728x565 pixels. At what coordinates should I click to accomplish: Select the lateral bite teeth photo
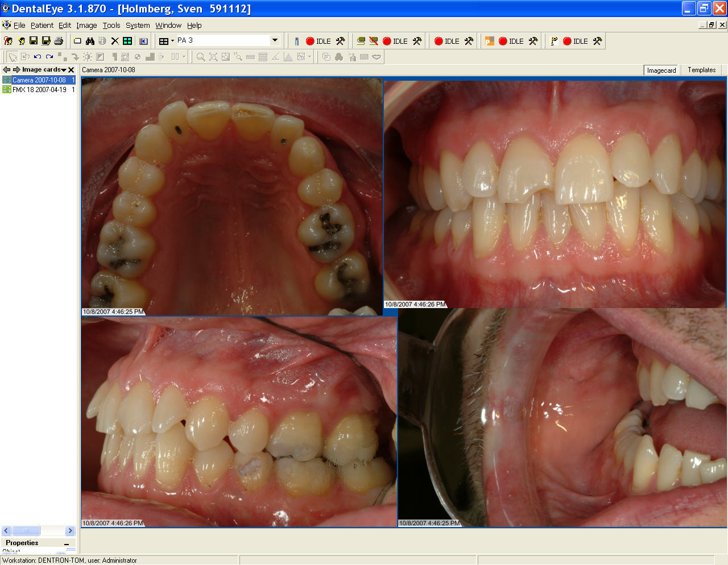239,422
